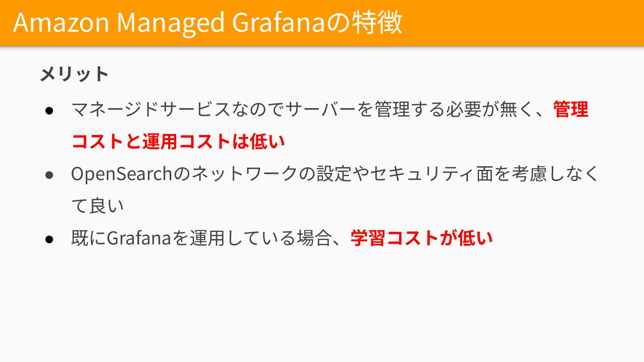This screenshot has width=644, height=362.
Task: Click Grafanaの特徴 in the orange header
Action: [318, 23]
